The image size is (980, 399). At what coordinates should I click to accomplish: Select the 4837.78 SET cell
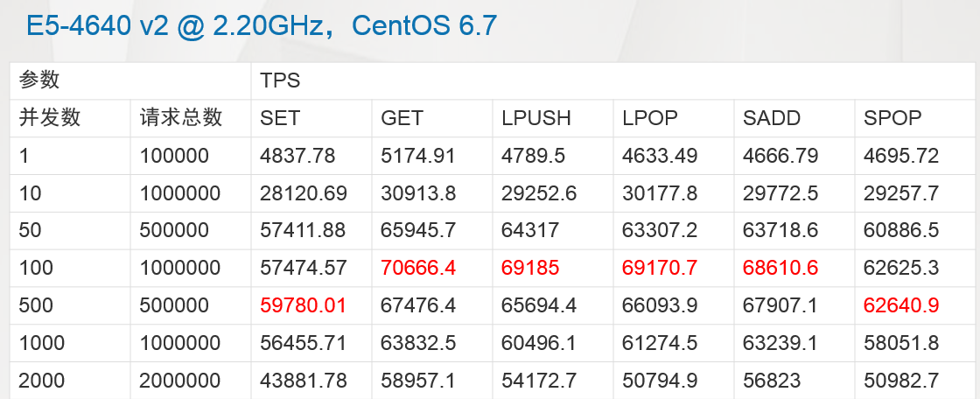pyautogui.click(x=297, y=156)
